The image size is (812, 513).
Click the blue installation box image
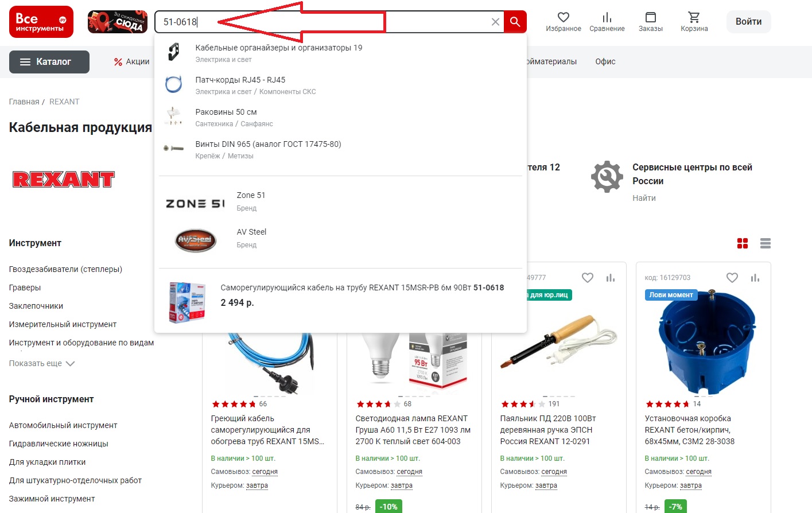(706, 341)
